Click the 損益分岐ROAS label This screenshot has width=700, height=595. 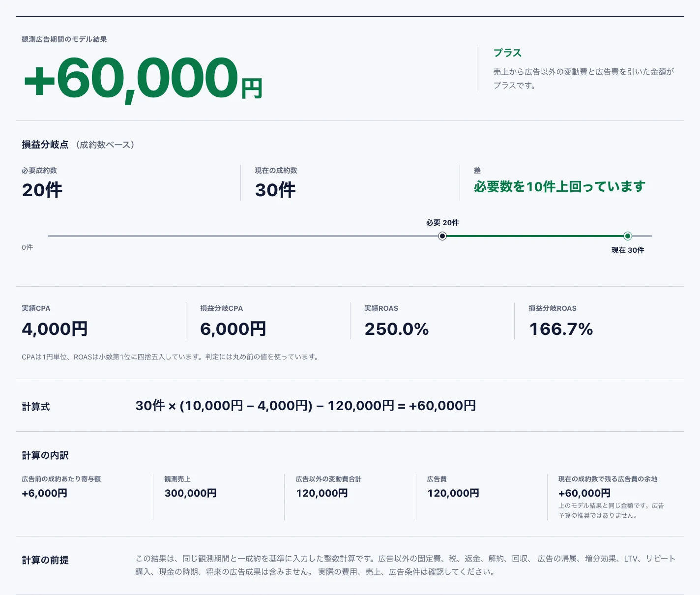(553, 308)
